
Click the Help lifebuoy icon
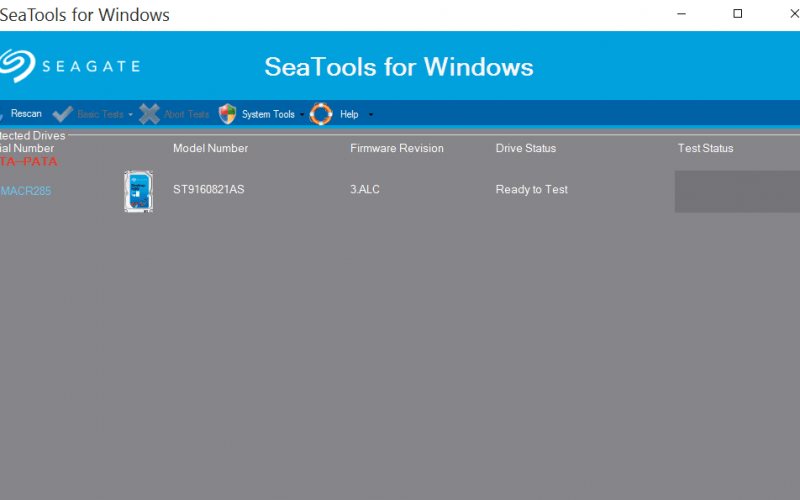click(x=321, y=114)
